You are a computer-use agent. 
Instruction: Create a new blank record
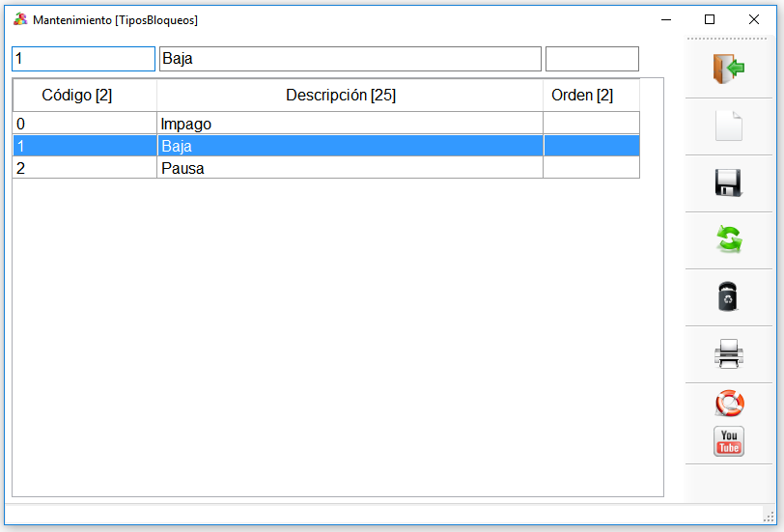(729, 126)
